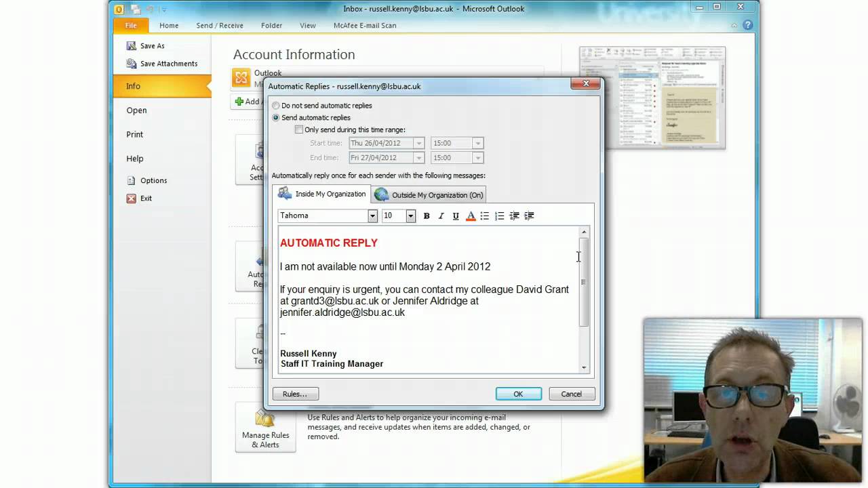Select Do not send automatic replies
The width and height of the screenshot is (868, 488).
coord(275,106)
